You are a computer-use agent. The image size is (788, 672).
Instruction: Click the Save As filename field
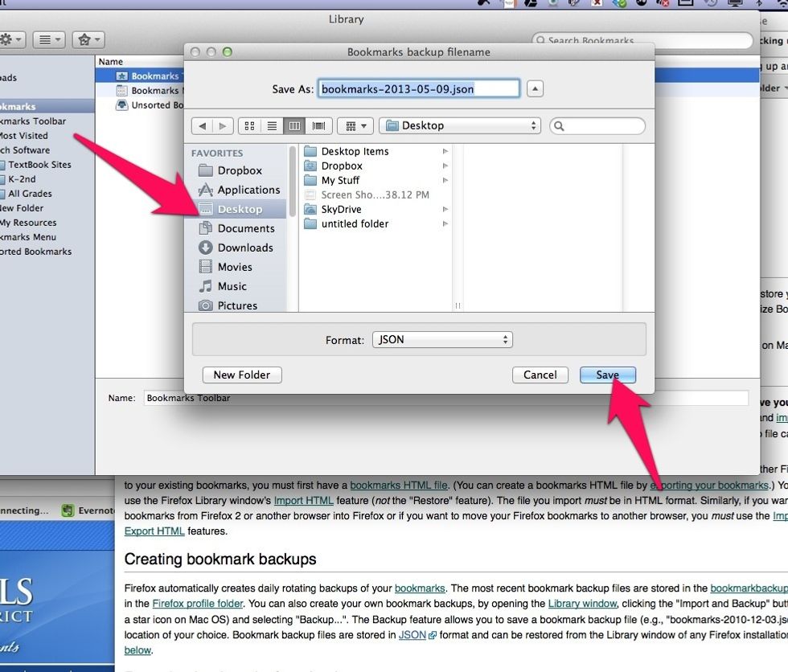click(418, 88)
